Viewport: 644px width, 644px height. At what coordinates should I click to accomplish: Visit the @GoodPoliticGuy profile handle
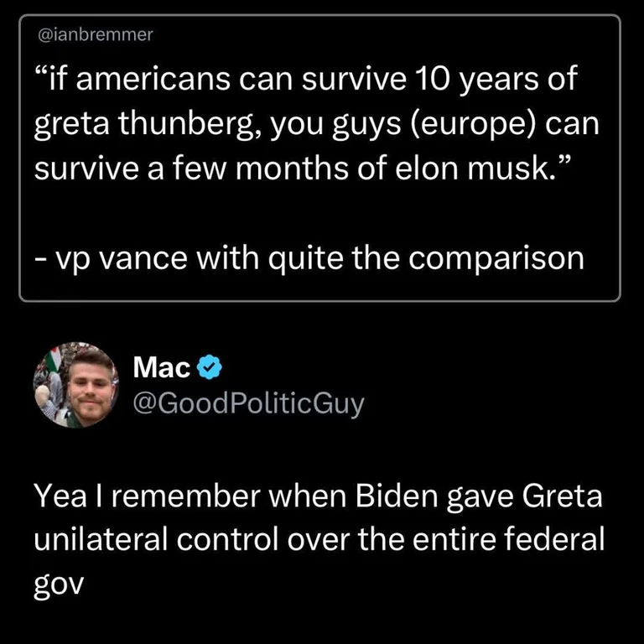pyautogui.click(x=248, y=404)
